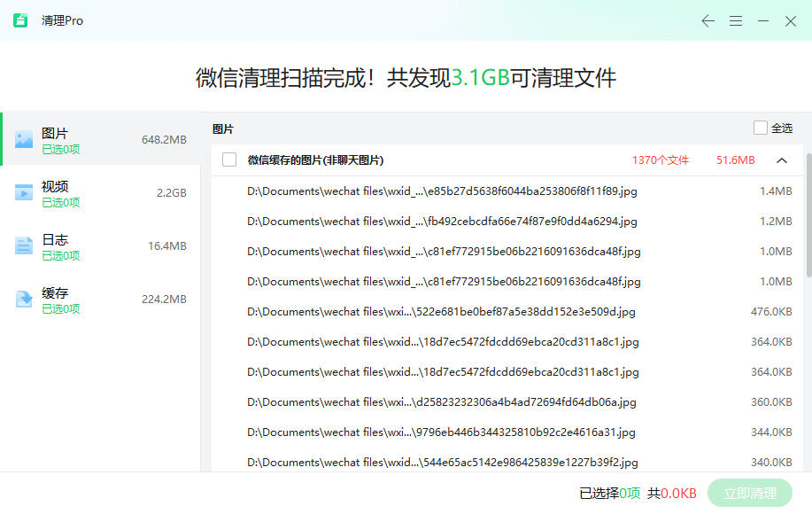Select file 522e681be0bef87a5e38dd152e3e509d.jpg row
The width and height of the screenshot is (812, 514).
[x=509, y=311]
